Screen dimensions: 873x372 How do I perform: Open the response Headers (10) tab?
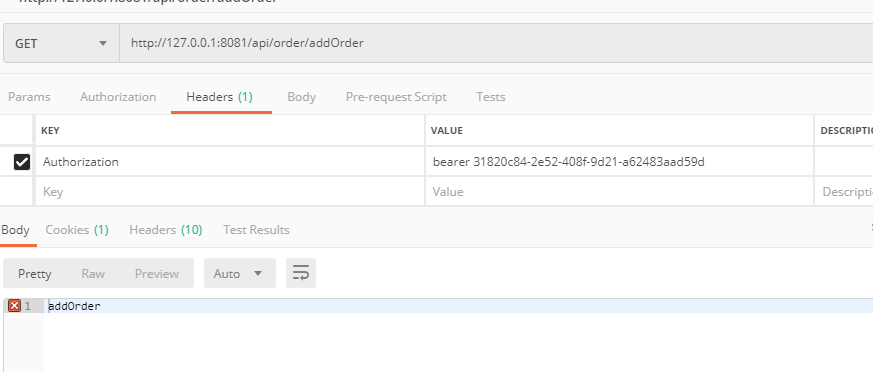point(166,229)
